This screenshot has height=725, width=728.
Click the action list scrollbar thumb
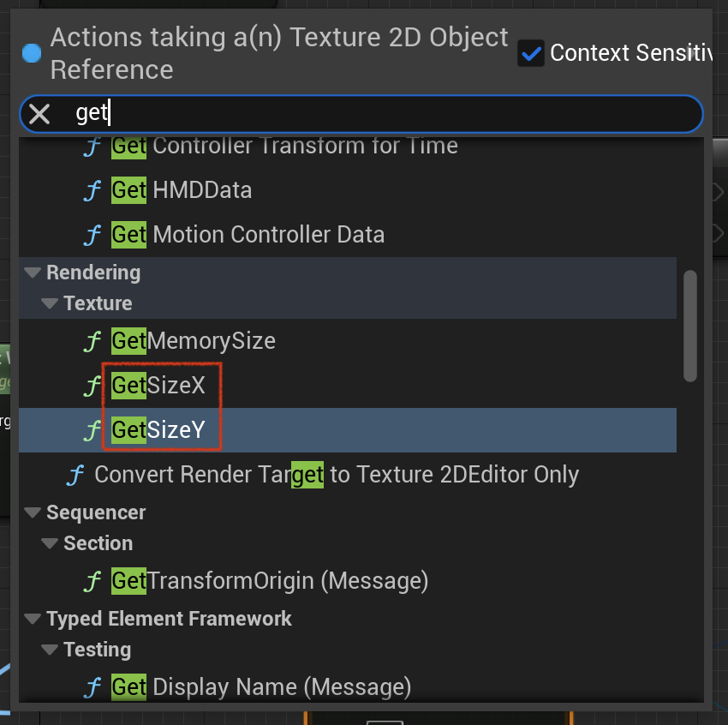point(690,326)
